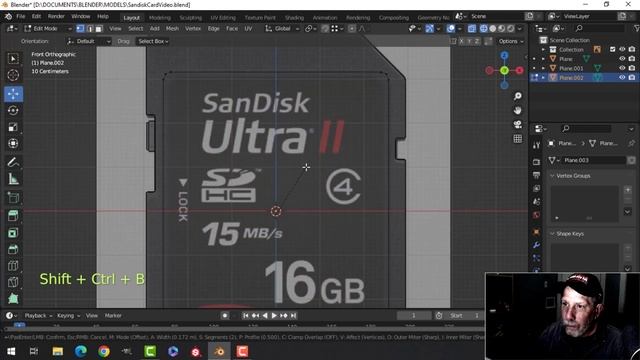Select the Bevel tool
The width and height of the screenshot is (640, 360).
pyautogui.click(x=13, y=249)
